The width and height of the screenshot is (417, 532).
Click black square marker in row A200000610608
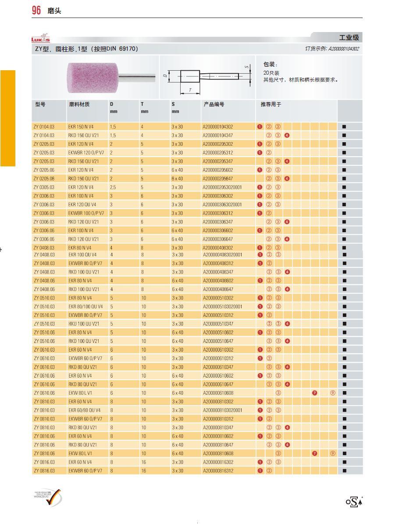point(344,393)
